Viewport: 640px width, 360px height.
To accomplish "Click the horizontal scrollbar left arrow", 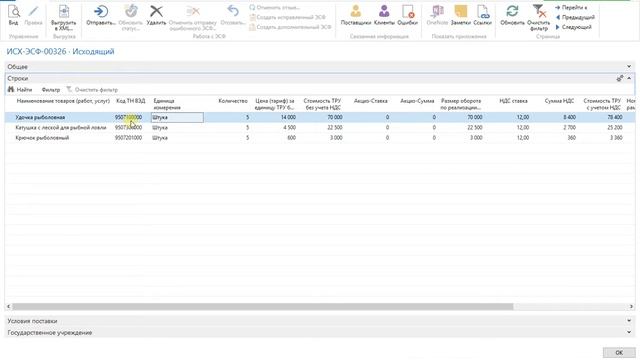I will (9, 306).
